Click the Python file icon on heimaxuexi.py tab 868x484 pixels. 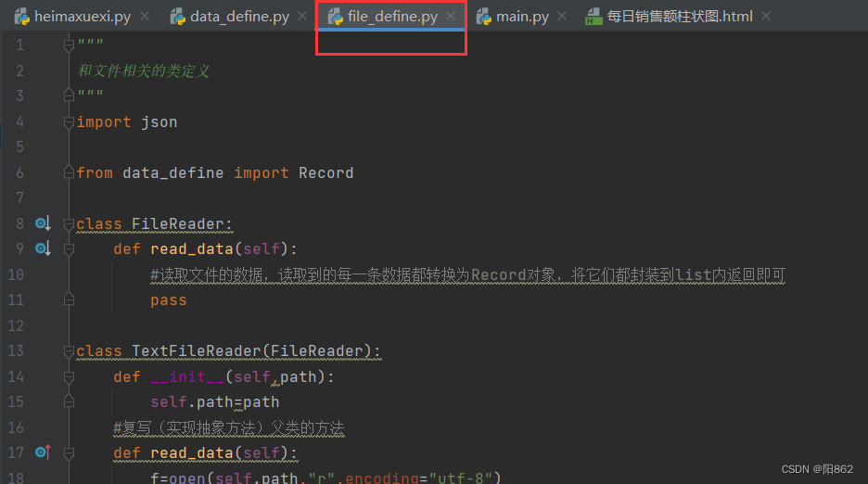coord(22,17)
